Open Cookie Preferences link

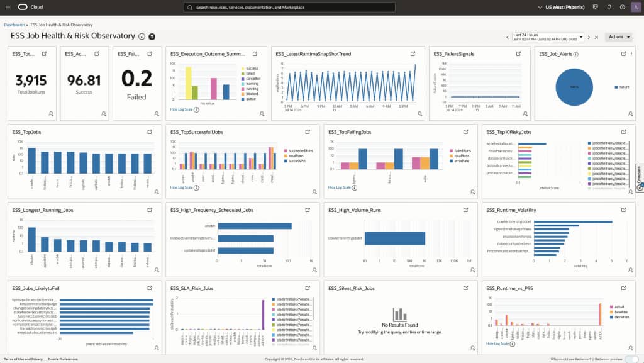click(63, 359)
